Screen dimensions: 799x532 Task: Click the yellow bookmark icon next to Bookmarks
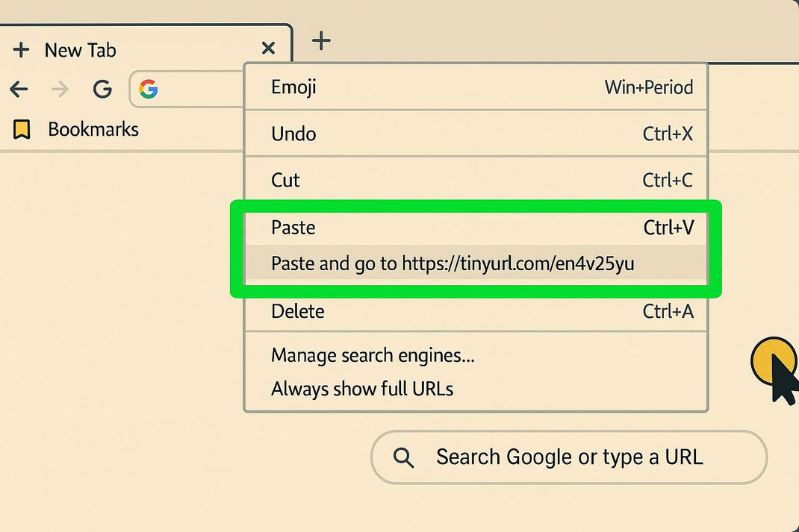[22, 129]
